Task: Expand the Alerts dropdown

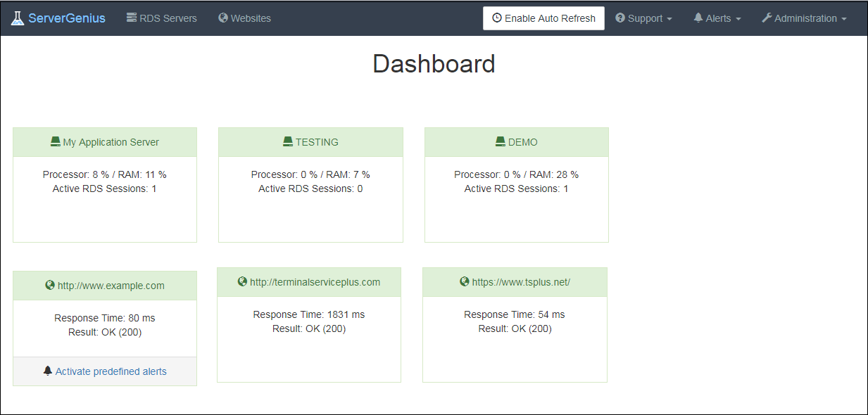Action: 717,18
